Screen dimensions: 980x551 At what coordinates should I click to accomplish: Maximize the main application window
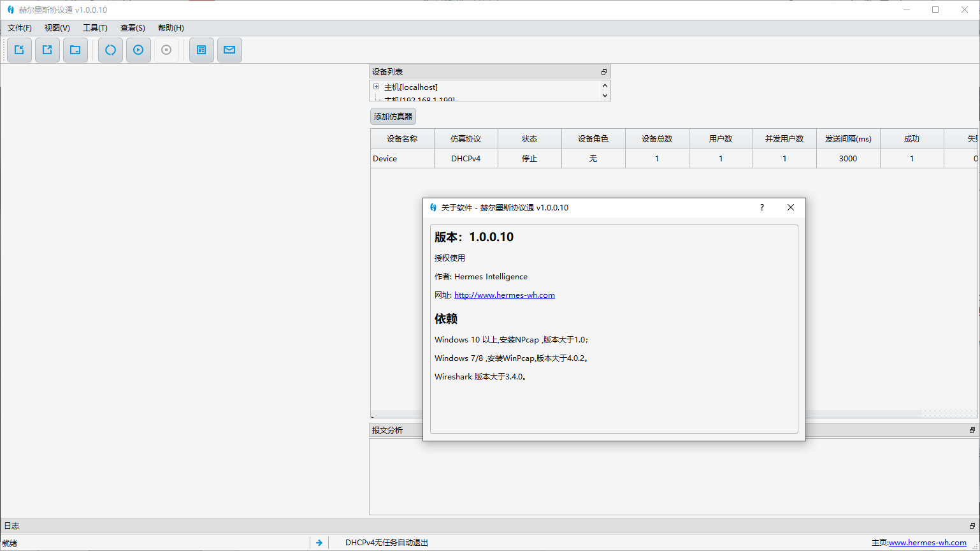point(935,10)
